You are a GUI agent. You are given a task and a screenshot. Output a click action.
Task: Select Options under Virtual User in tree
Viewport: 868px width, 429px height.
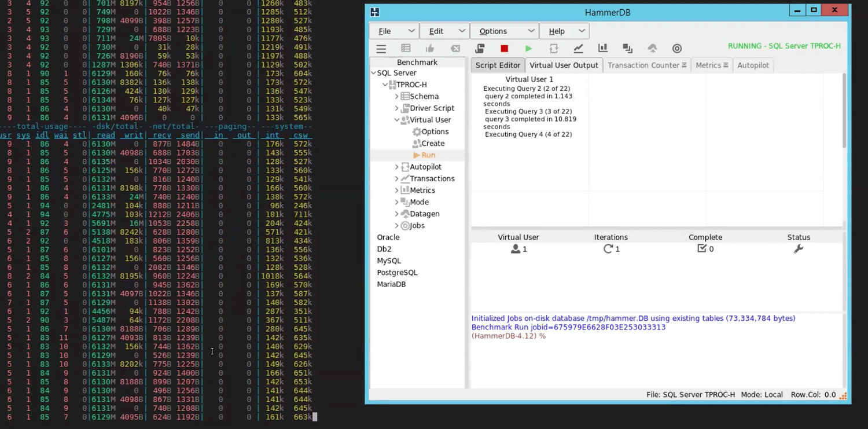pos(435,131)
